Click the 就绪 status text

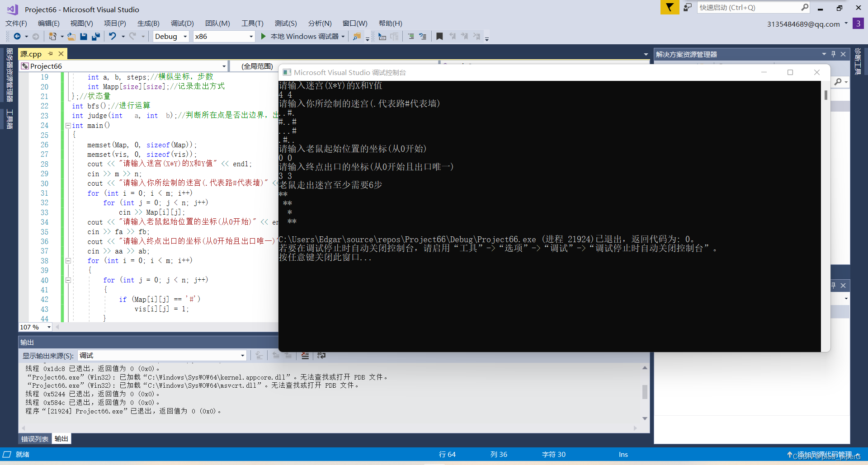[x=23, y=454]
